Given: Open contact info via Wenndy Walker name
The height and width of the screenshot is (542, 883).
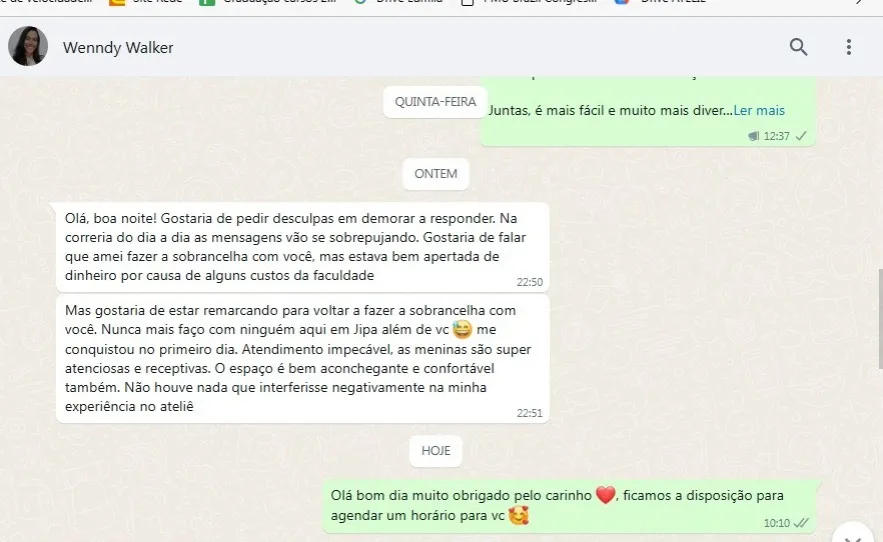Looking at the screenshot, I should [118, 48].
